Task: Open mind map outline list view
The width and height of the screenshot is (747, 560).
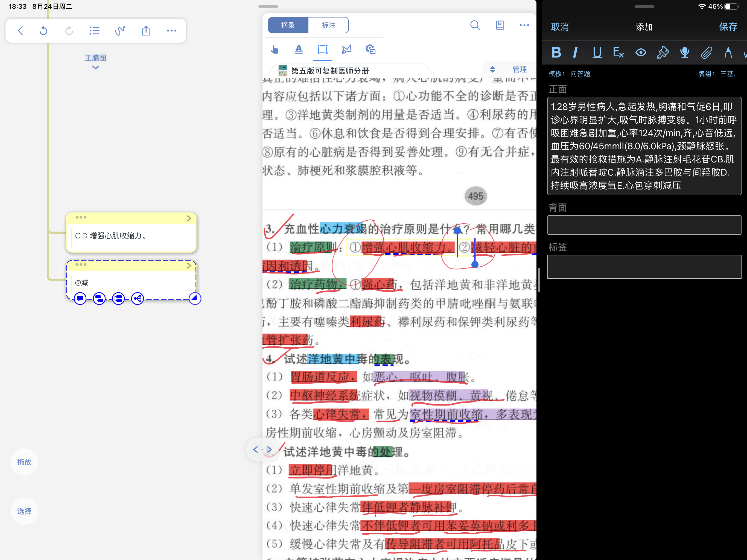Action: [95, 31]
